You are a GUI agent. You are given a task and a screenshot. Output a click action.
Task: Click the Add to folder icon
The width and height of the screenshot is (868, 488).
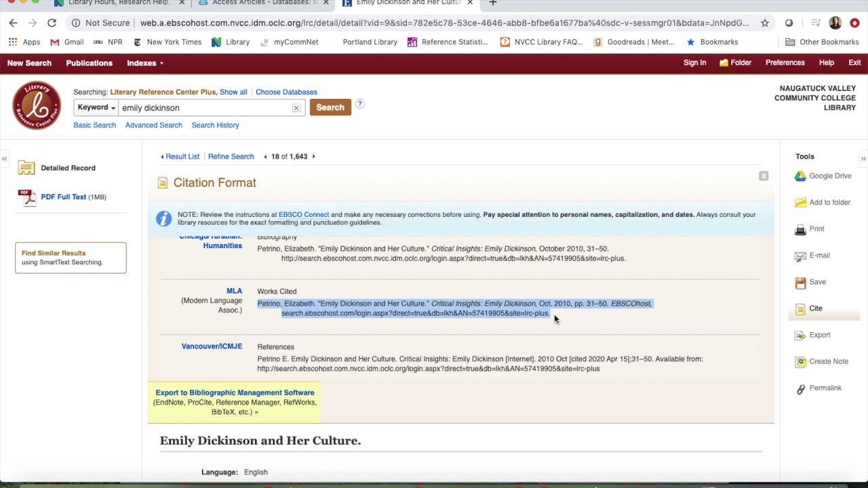point(800,203)
